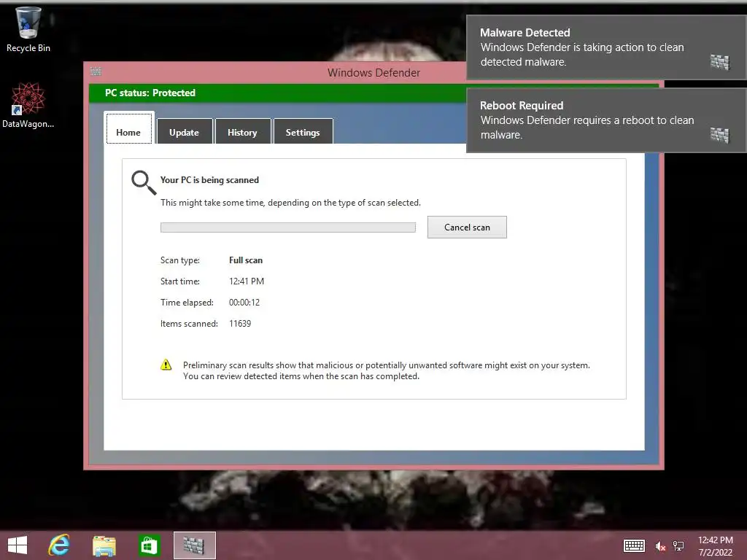Open File Explorer from the taskbar
Image resolution: width=747 pixels, height=560 pixels.
pyautogui.click(x=104, y=545)
